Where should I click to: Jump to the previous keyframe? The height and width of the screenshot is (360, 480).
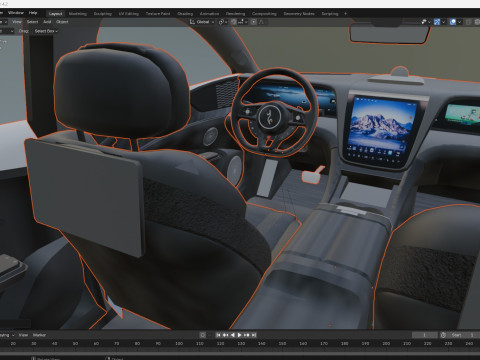(225, 335)
